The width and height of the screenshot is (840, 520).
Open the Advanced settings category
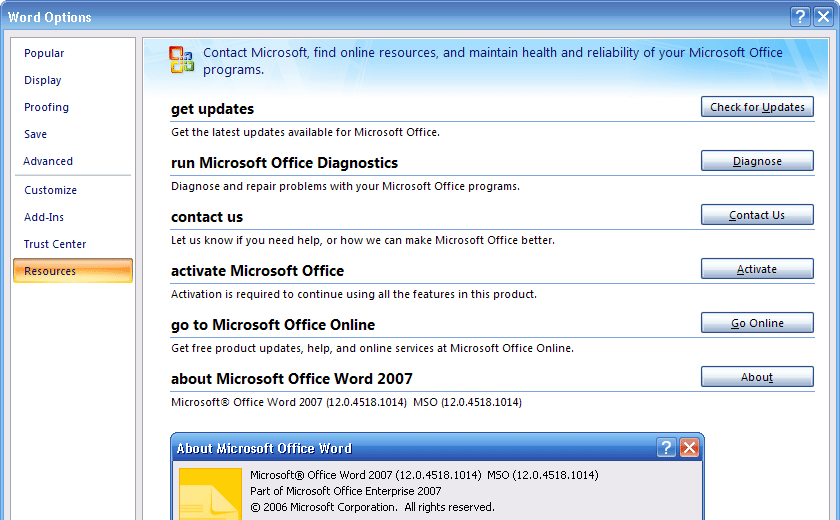[48, 161]
